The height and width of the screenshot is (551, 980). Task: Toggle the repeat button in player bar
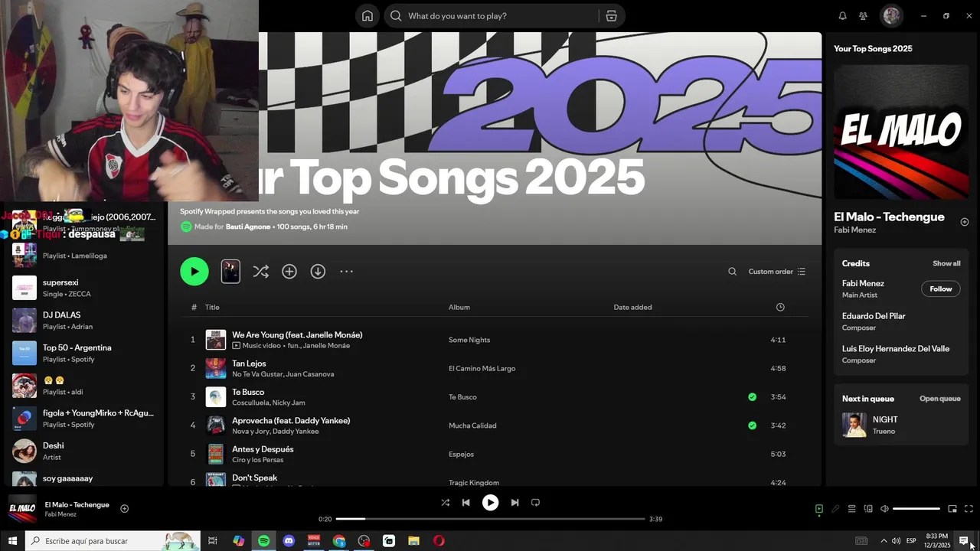coord(535,503)
